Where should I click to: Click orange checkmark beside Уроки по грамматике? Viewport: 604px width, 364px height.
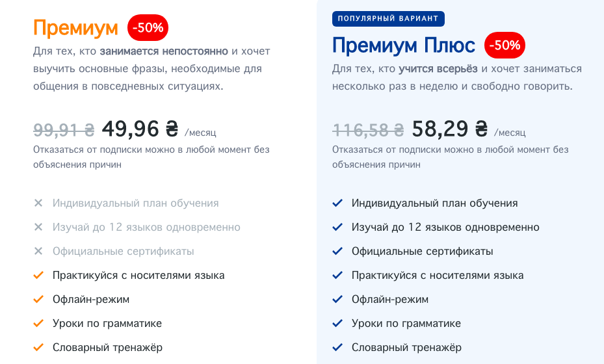[x=38, y=323]
